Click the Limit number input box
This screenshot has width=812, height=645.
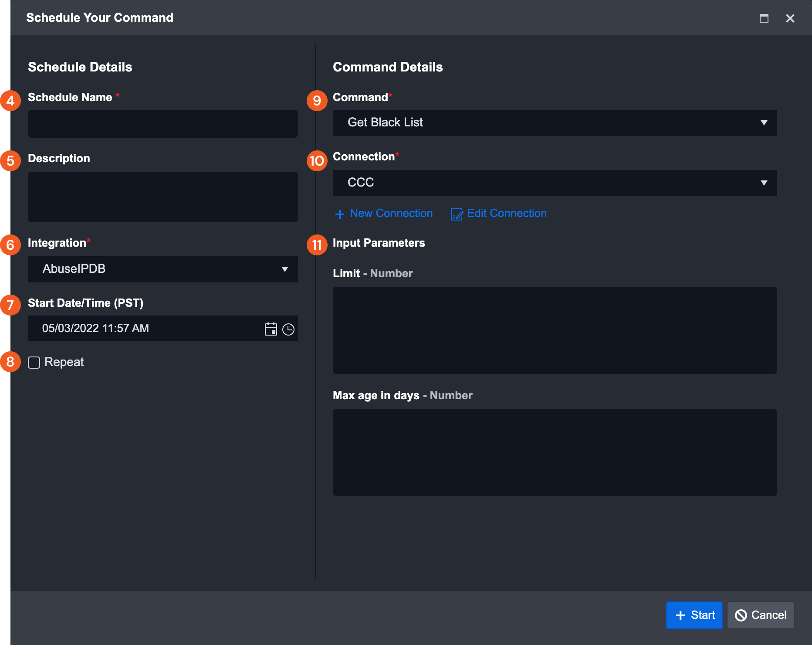(555, 330)
